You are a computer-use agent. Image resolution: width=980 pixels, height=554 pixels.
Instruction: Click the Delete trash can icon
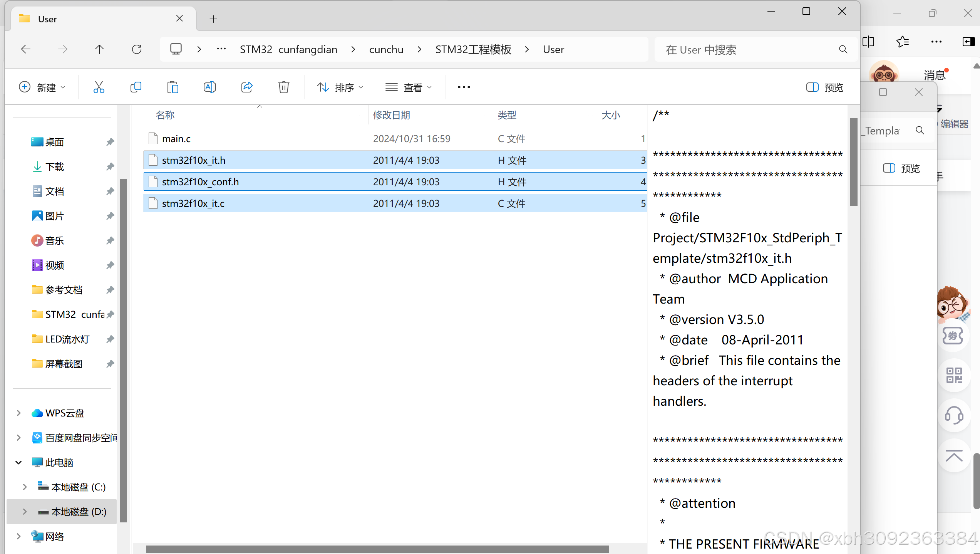click(283, 87)
